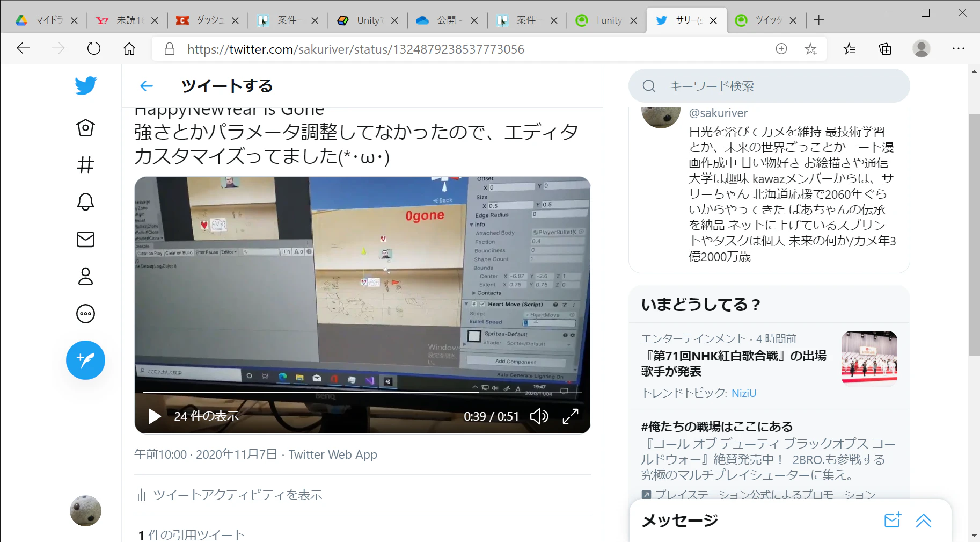Click the search magnifier icon

tap(649, 86)
